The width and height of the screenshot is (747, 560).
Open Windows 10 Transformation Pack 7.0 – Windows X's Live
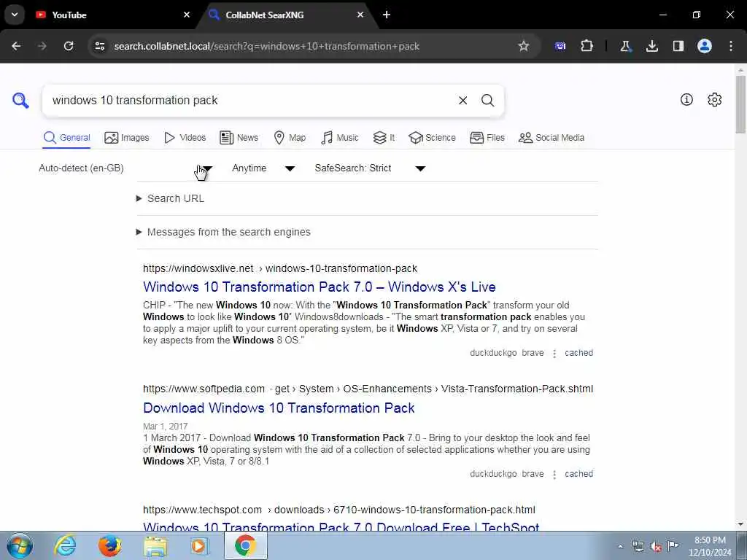coord(320,287)
